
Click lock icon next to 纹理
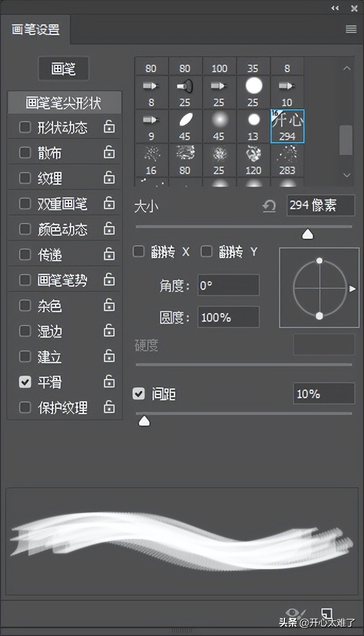109,178
